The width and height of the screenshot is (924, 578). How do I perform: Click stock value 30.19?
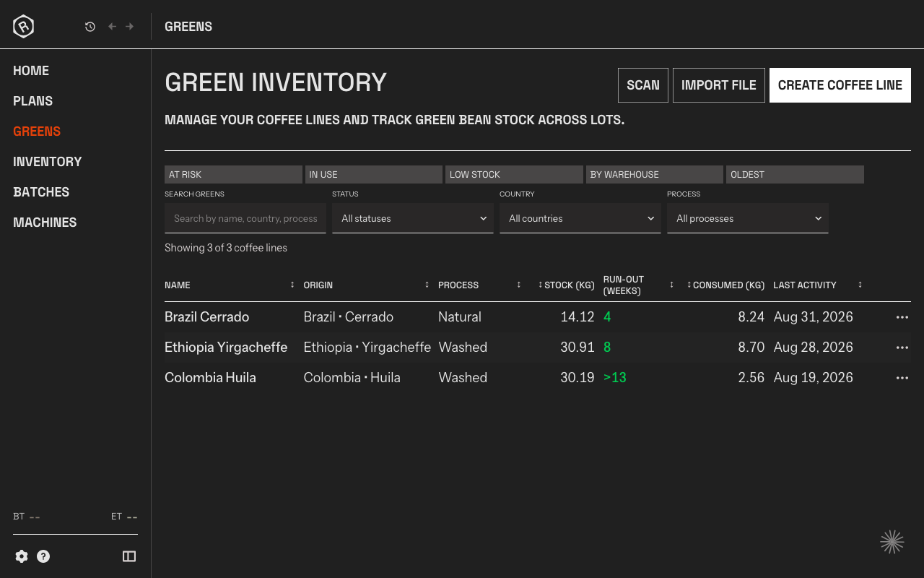click(577, 378)
